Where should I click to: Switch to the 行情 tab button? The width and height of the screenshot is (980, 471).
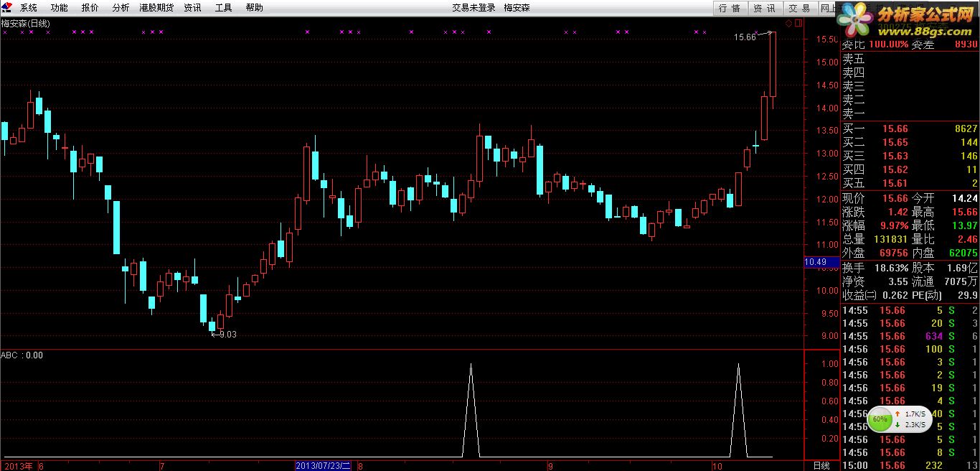(x=730, y=8)
